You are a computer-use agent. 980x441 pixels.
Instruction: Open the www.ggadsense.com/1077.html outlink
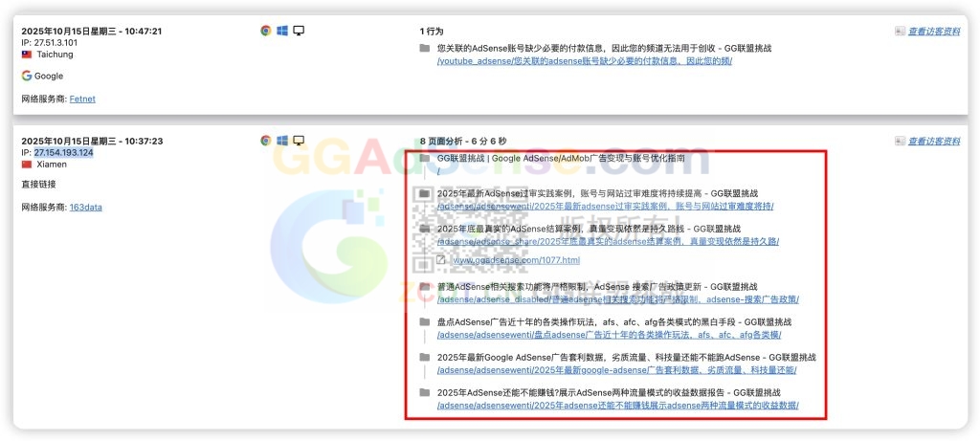516,260
